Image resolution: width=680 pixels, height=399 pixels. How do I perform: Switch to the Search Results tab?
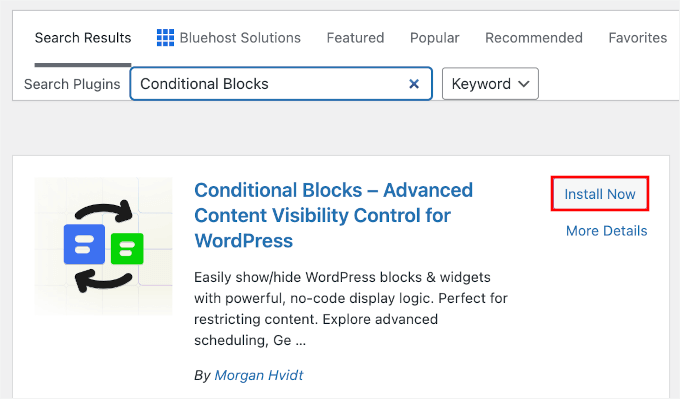click(83, 38)
